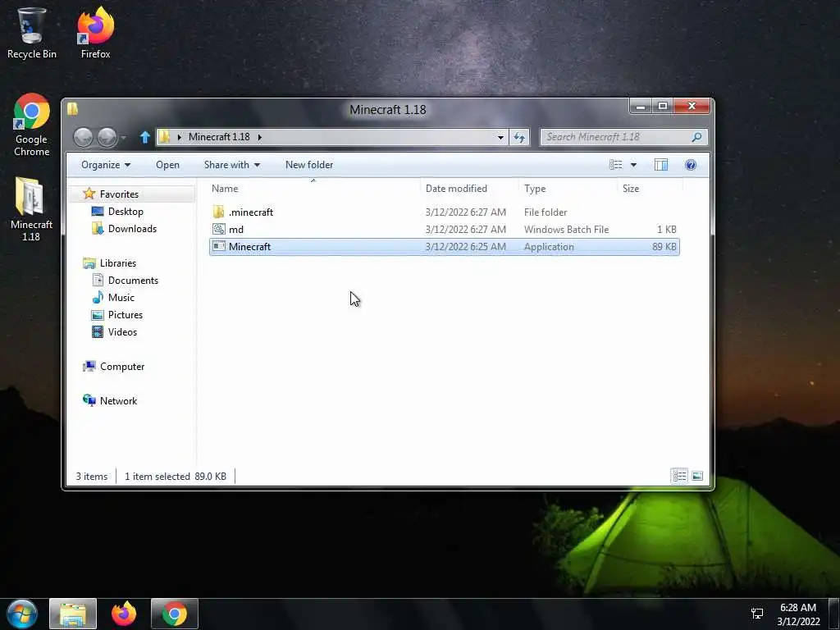Select the Minecraft 1.18 desktop folder
Viewport: 840px width, 630px height.
[31, 209]
